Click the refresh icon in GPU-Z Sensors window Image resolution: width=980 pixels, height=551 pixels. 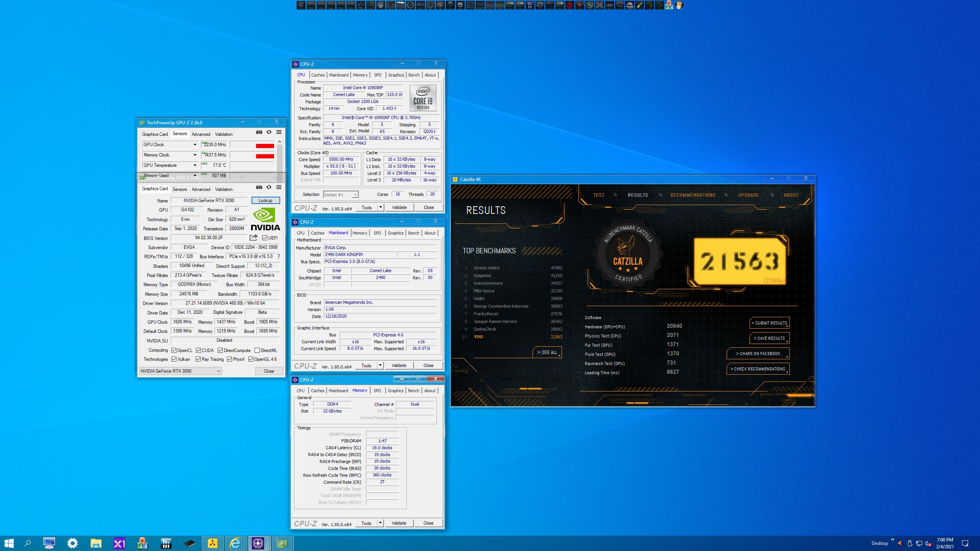tap(269, 132)
